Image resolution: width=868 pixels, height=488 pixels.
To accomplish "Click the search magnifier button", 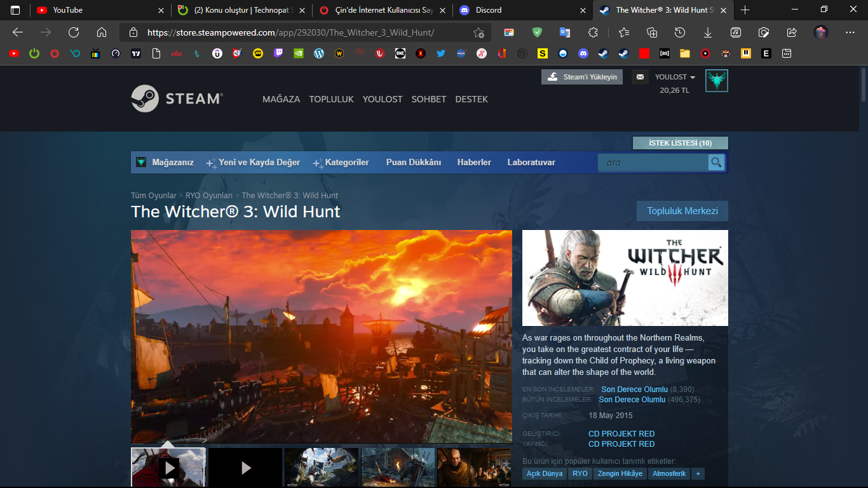I will pyautogui.click(x=717, y=163).
